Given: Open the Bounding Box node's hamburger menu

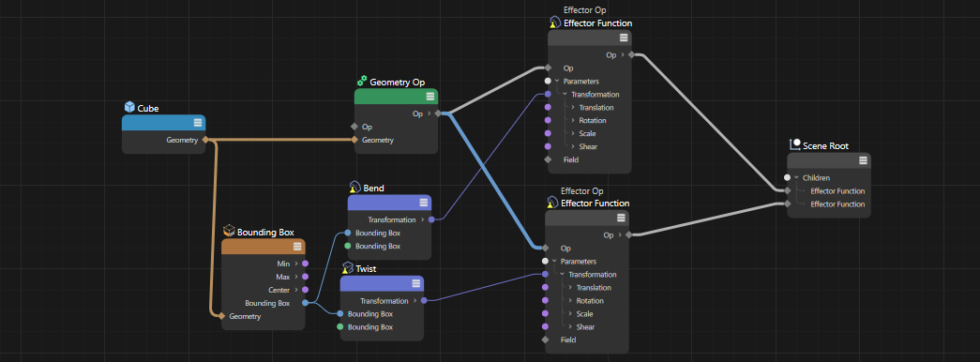Looking at the screenshot, I should pyautogui.click(x=297, y=247).
